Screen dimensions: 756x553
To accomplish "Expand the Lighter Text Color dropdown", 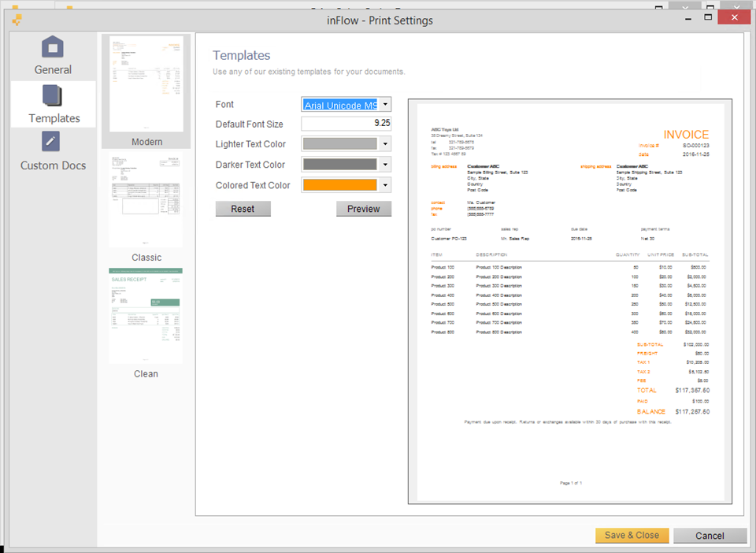I will point(385,143).
